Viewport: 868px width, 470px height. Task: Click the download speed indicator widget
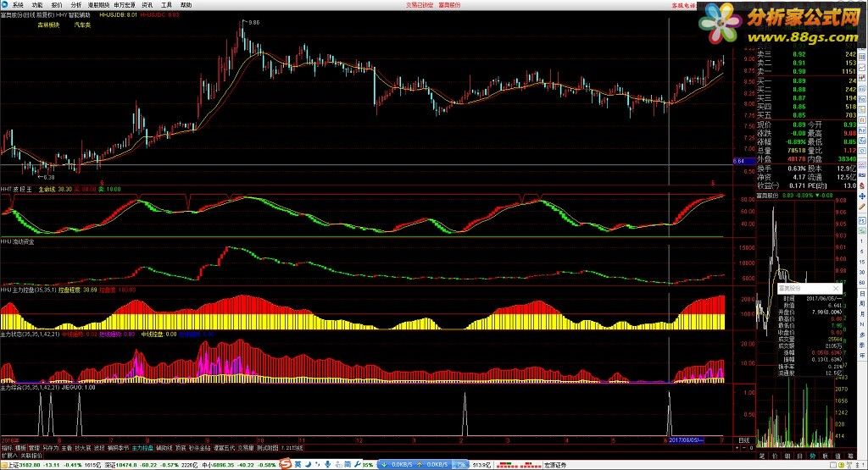pyautogui.click(x=424, y=464)
